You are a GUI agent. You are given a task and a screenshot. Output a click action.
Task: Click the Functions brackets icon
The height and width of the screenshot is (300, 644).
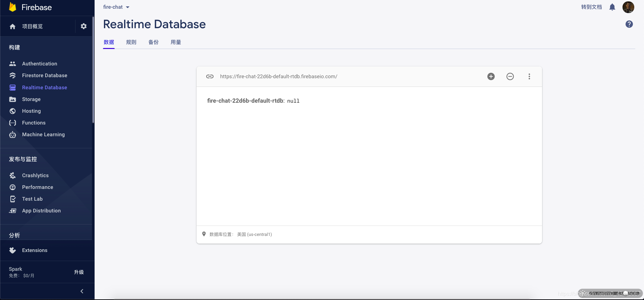pos(13,123)
